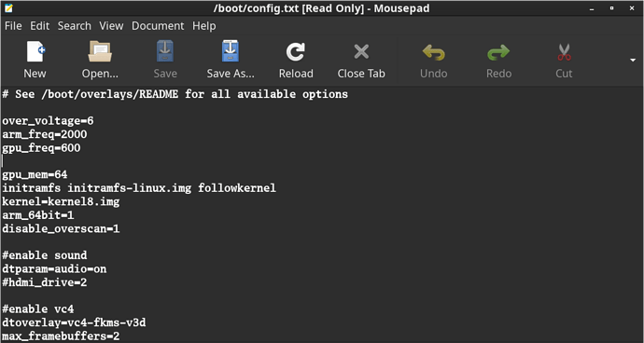Click the /boot/overlays/README comment line
Screen dimensions: 644x343
(x=175, y=94)
